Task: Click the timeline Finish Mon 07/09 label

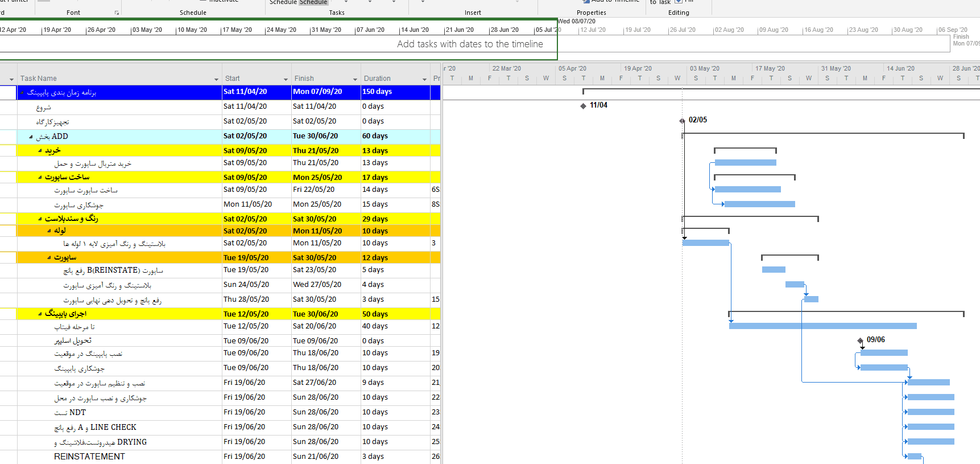Action: (x=966, y=40)
